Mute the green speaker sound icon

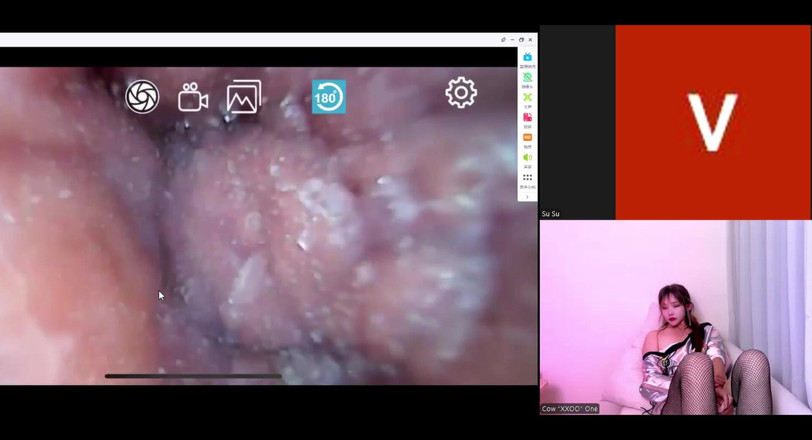[x=527, y=158]
